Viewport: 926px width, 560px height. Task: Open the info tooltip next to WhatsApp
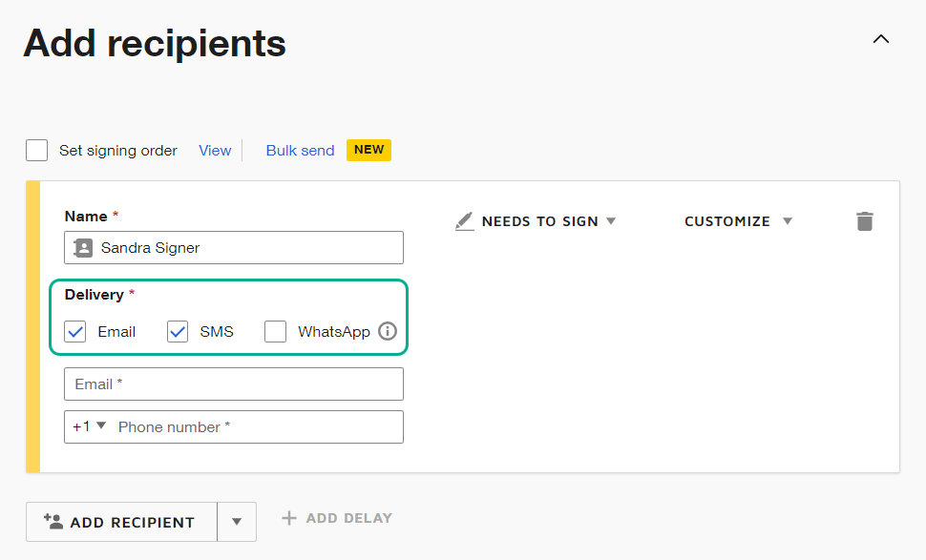(388, 331)
